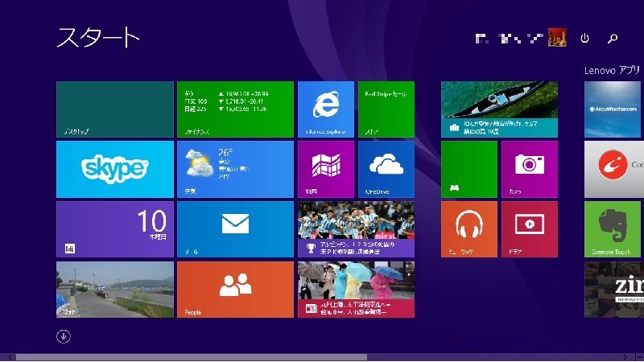This screenshot has height=362, width=644.
Task: Open the People tile
Action: (x=235, y=290)
